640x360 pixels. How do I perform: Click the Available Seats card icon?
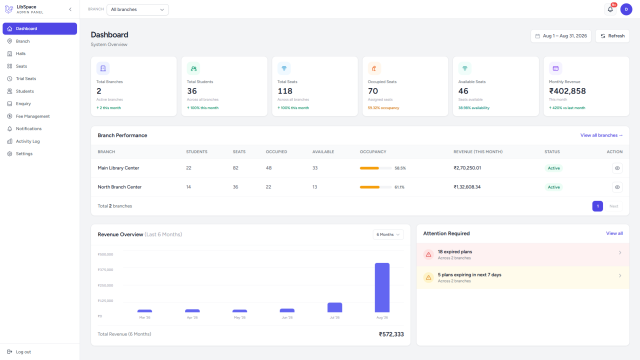click(465, 69)
